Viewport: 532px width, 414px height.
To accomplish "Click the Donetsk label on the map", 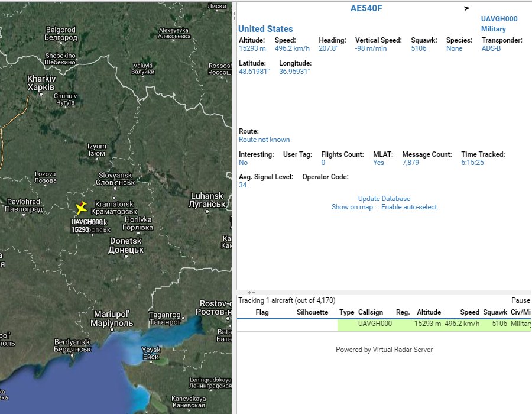I will coord(126,241).
